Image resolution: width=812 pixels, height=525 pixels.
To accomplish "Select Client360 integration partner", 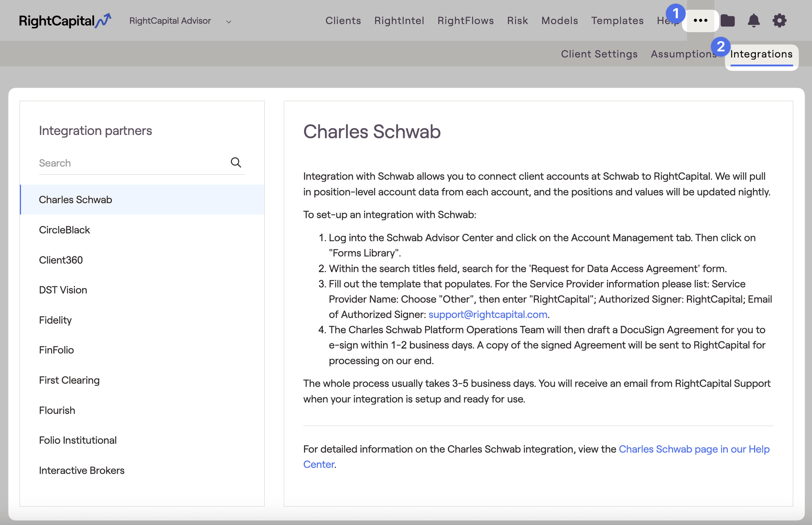I will click(x=142, y=260).
